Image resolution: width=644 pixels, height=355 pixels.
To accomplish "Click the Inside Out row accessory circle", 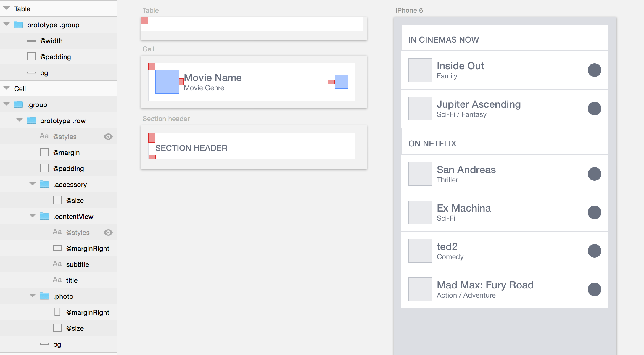I will click(x=594, y=70).
